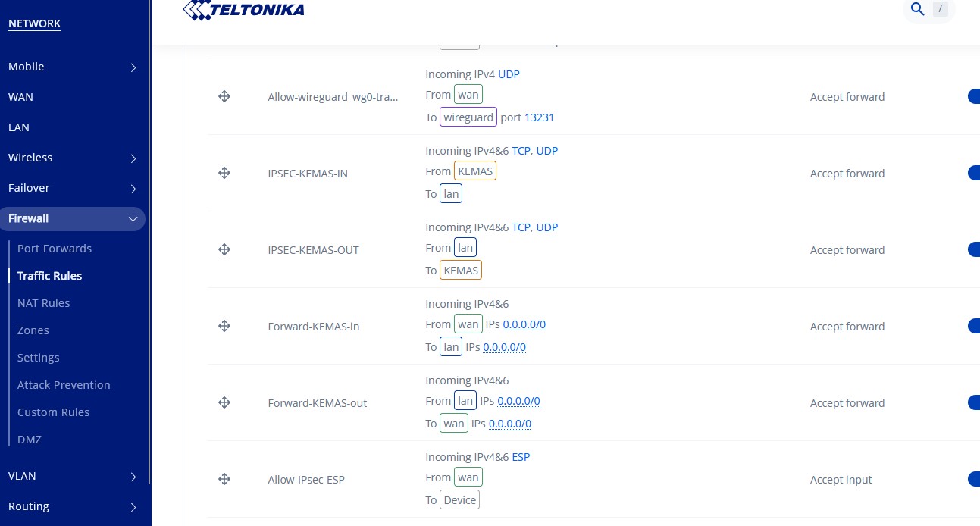980x526 pixels.
Task: Click the reorder handle for Forward-KEMAS-out
Action: click(224, 402)
